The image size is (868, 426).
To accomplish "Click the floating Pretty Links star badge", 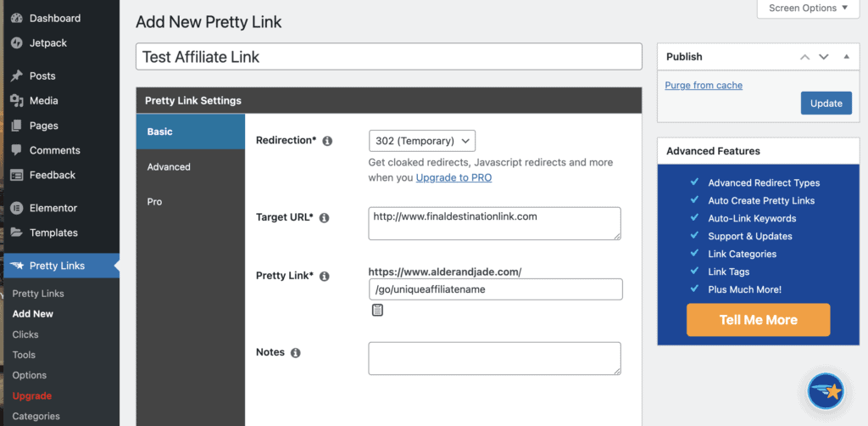I will click(x=826, y=391).
